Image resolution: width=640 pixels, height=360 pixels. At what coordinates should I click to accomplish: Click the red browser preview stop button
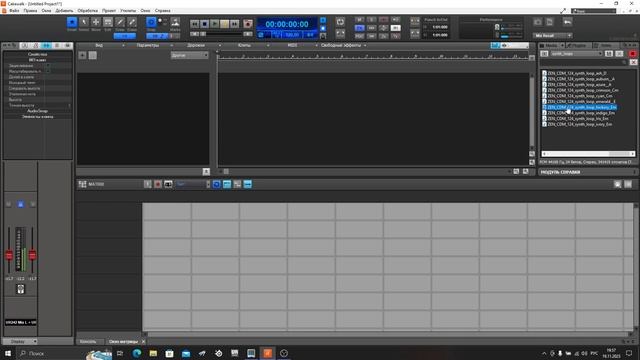point(632,53)
